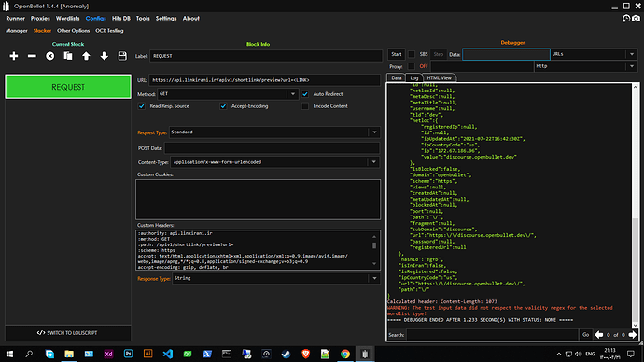Open the Windows Start menu
The width and height of the screenshot is (644, 362).
coord(9,354)
